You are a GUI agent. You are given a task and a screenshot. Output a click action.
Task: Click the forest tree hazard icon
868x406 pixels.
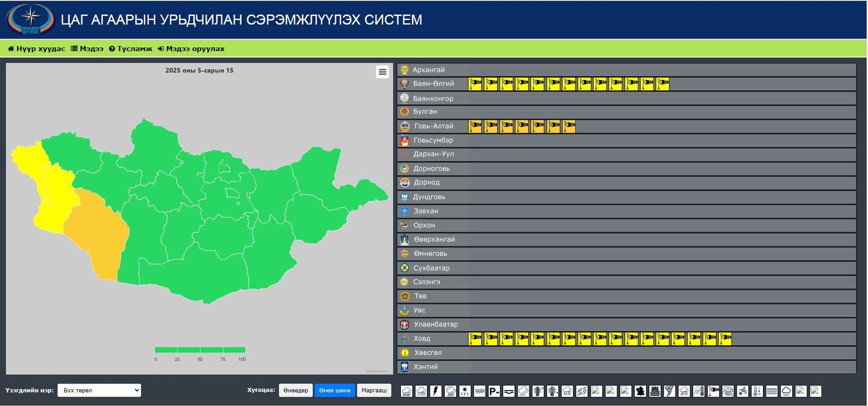[x=640, y=391]
